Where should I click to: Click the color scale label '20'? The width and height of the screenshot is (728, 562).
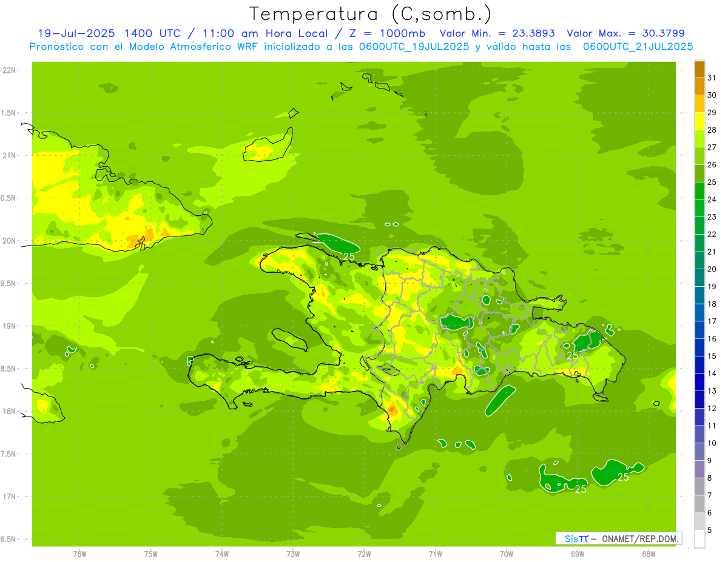712,269
